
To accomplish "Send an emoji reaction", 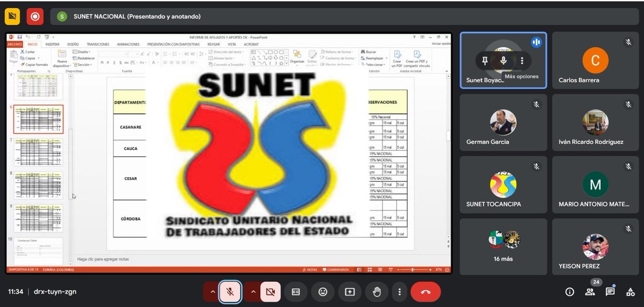I will point(323,292).
